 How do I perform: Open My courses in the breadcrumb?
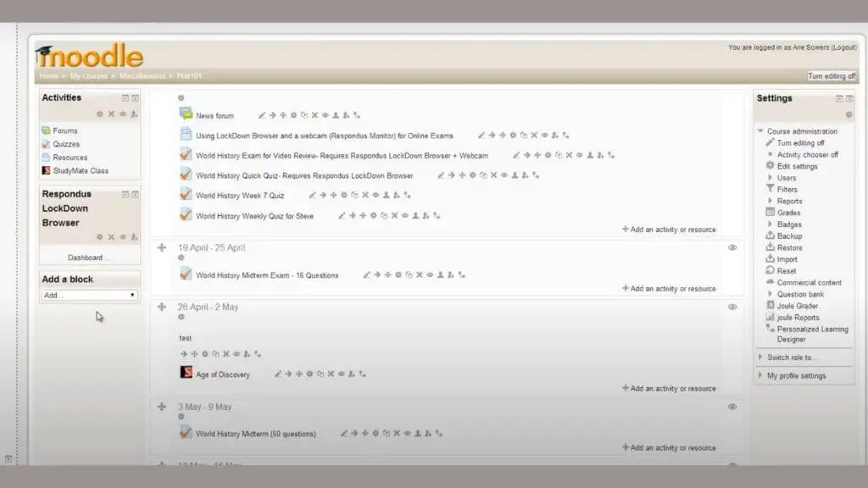88,75
